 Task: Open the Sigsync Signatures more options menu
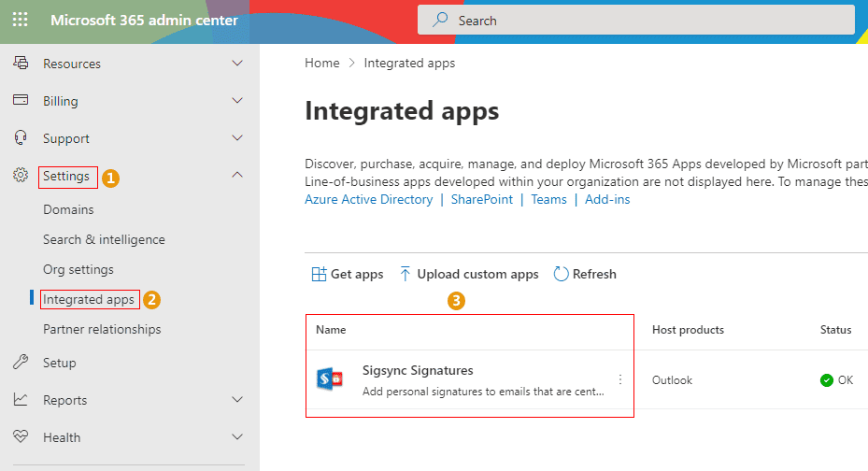click(x=619, y=379)
